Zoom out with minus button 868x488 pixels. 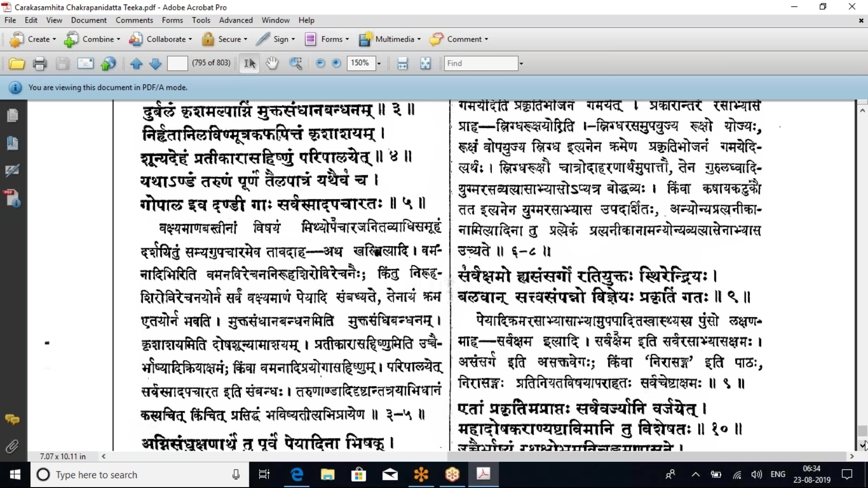point(320,63)
